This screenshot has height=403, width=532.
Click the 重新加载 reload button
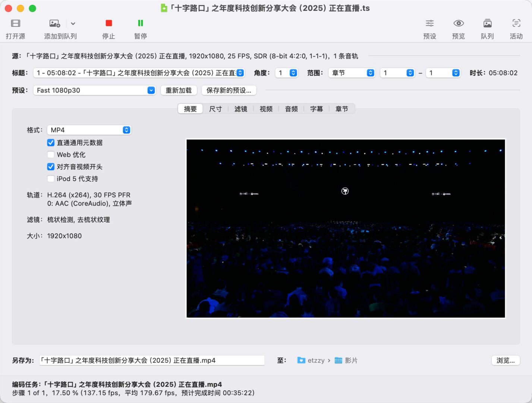179,90
